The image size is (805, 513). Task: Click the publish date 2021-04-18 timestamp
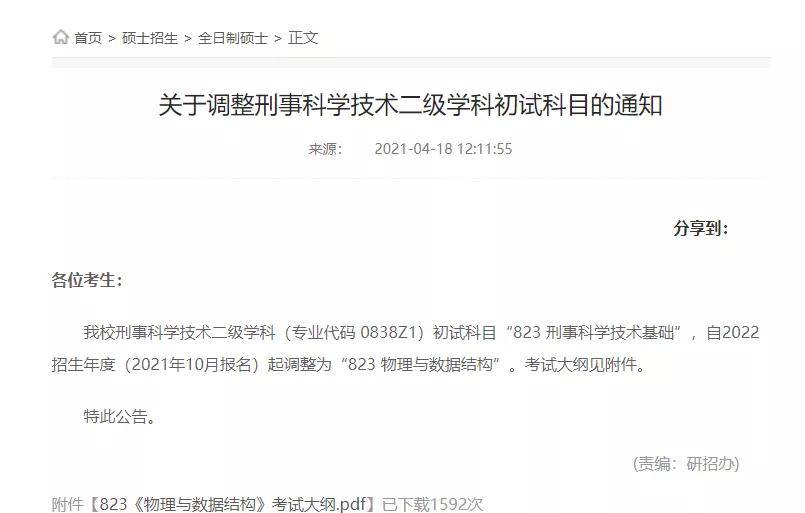tap(443, 149)
